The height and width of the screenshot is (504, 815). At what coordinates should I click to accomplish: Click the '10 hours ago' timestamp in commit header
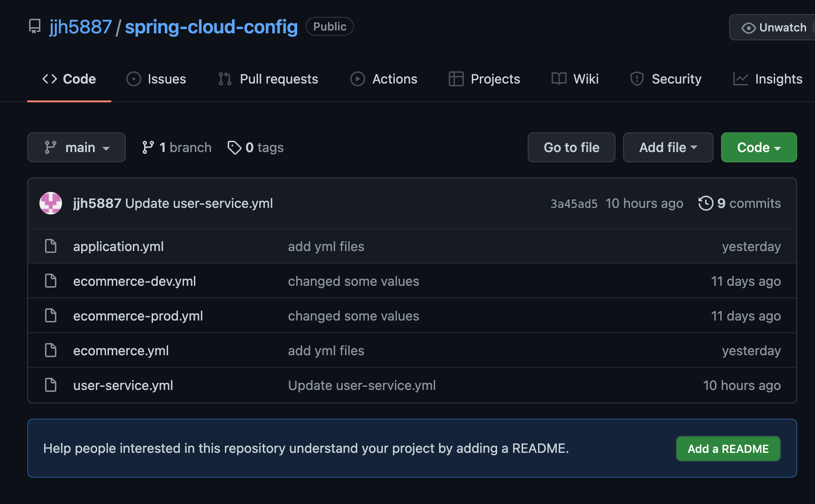pyautogui.click(x=644, y=203)
